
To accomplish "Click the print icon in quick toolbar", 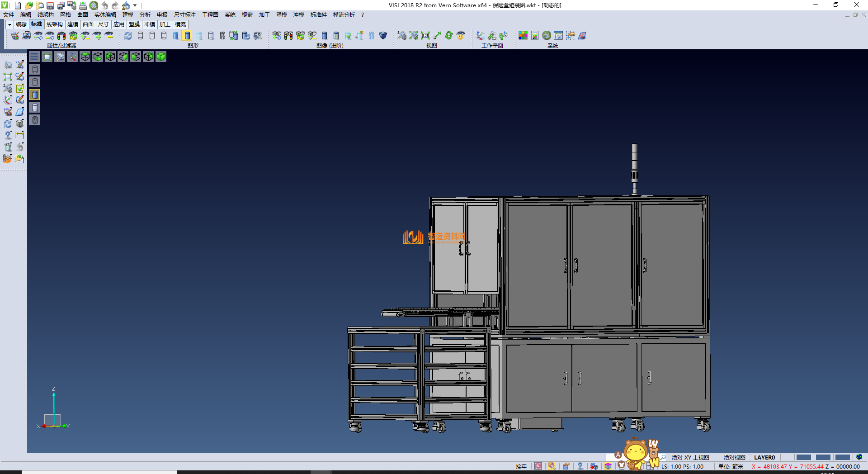I will (83, 5).
